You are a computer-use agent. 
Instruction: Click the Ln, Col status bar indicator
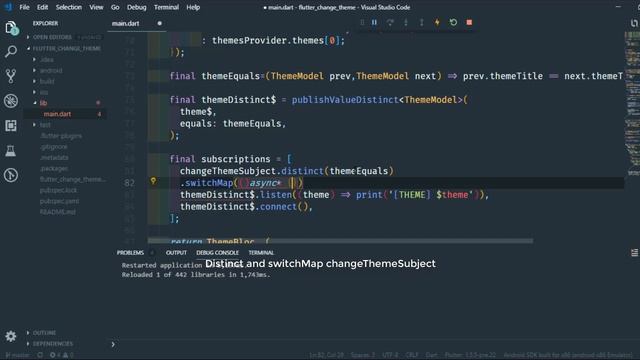coord(327,355)
